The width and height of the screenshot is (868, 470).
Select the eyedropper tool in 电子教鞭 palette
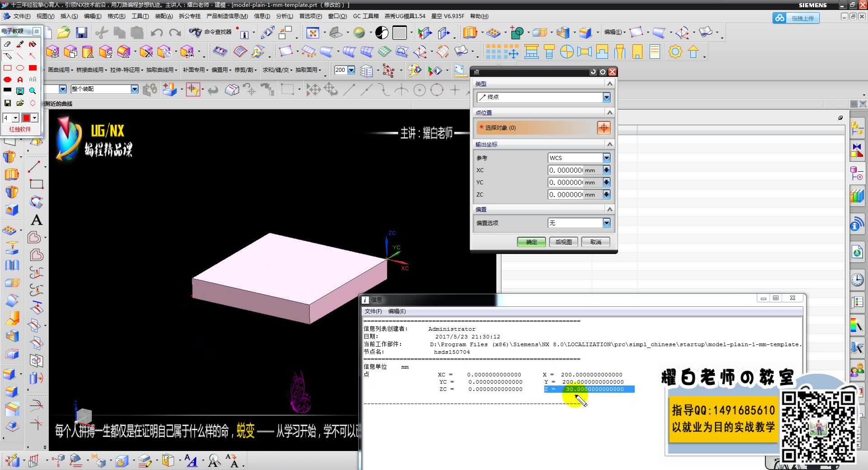[20, 44]
